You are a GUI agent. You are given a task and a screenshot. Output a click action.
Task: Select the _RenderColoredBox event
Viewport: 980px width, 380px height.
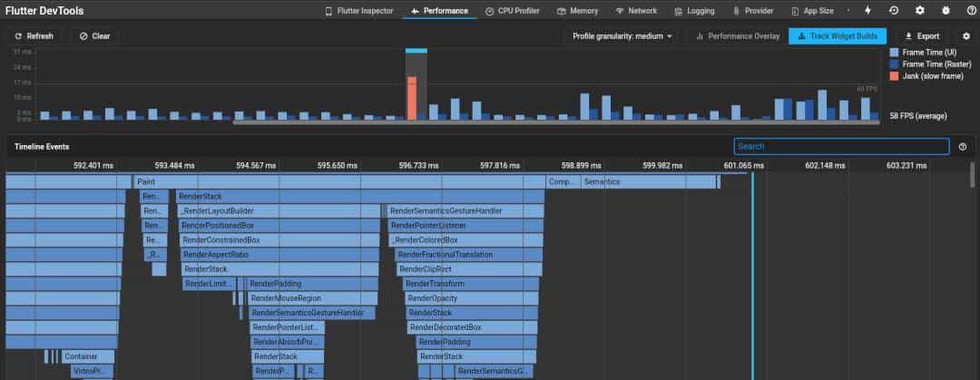click(467, 240)
